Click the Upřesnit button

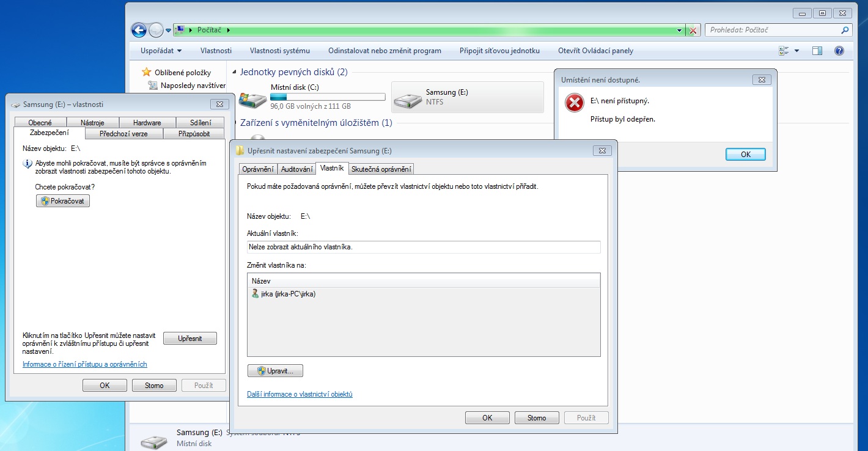click(x=190, y=338)
